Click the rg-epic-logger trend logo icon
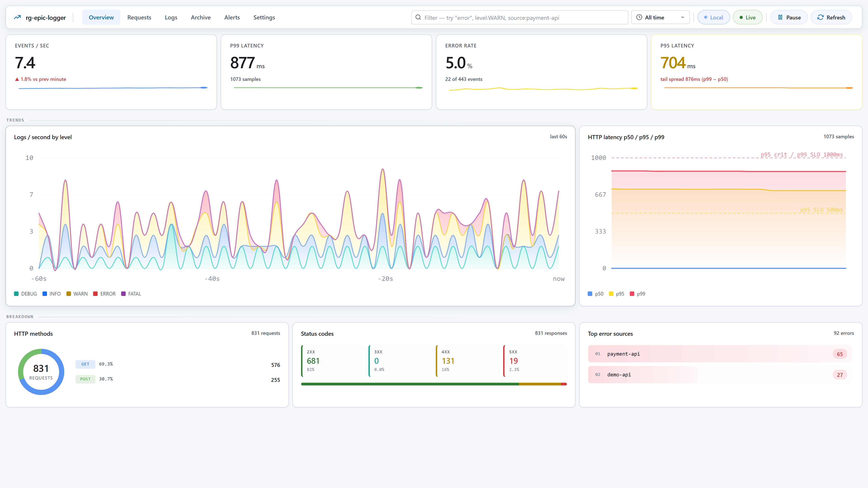Viewport: 868px width, 488px height. click(x=17, y=18)
